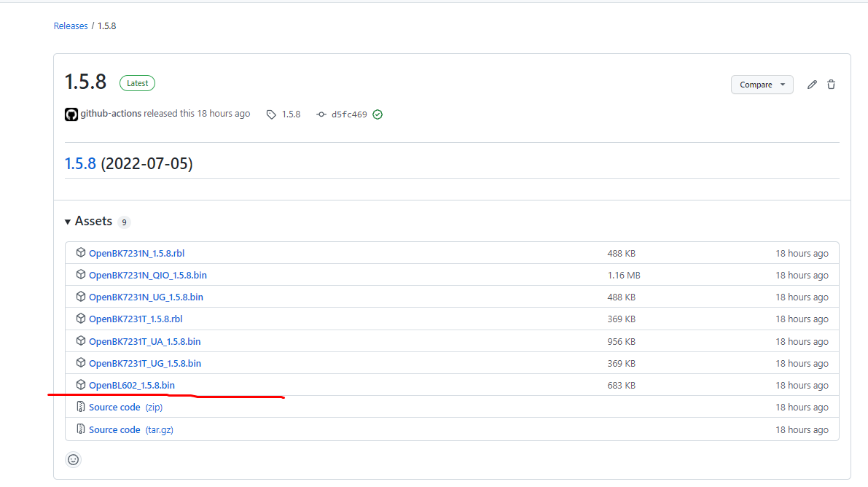This screenshot has width=868, height=487.
Task: Click the pencil edit release icon
Action: coord(812,85)
